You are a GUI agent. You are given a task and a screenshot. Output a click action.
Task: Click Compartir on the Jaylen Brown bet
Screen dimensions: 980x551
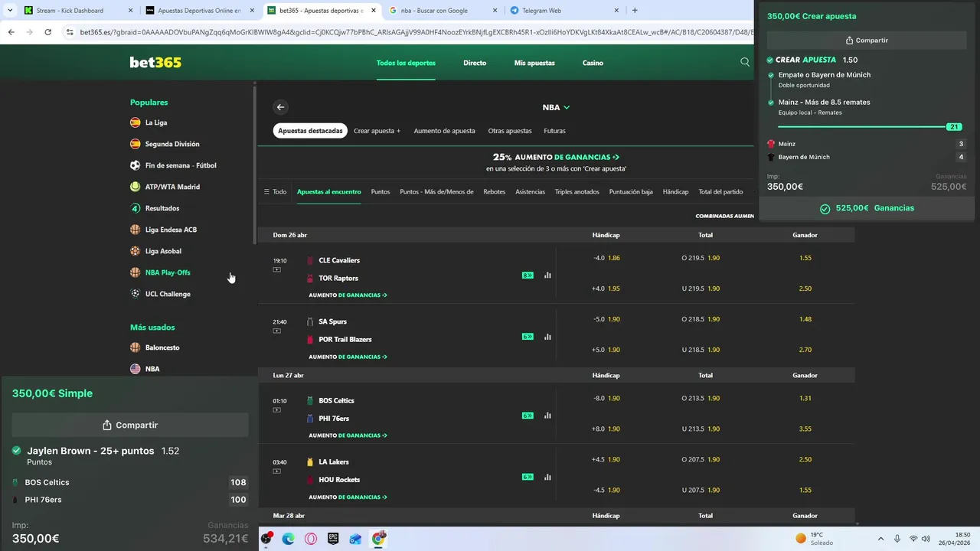tap(130, 425)
